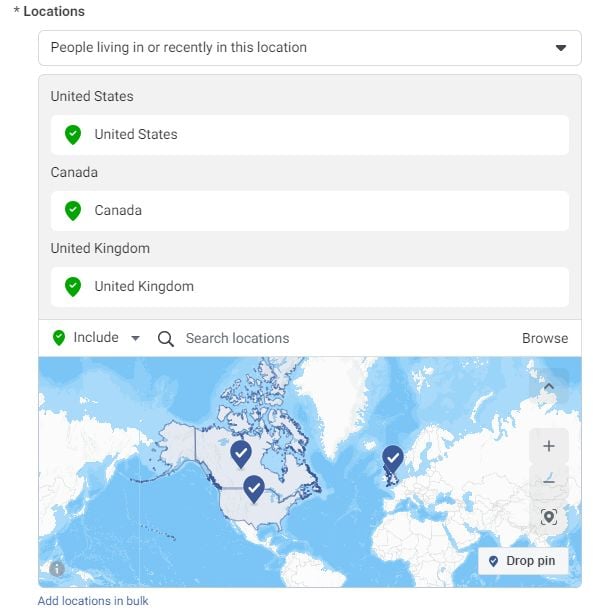Click the green pin beside United Kingdom
This screenshot has height=615, width=593.
(x=73, y=287)
